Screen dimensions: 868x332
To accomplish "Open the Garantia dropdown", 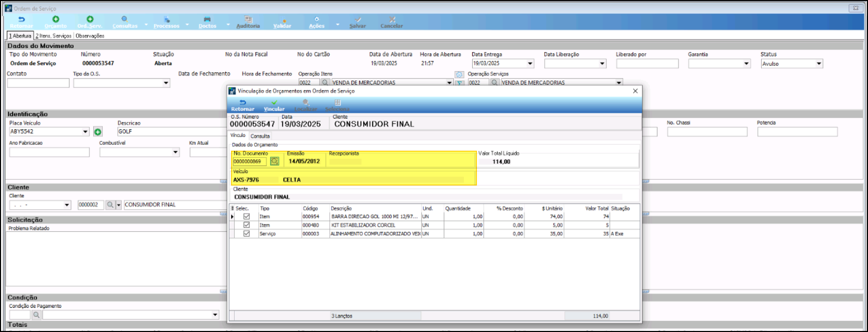I will click(746, 64).
